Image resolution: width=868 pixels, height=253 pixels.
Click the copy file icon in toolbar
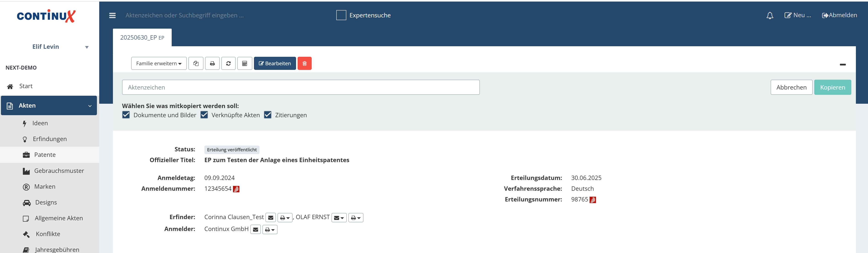(196, 63)
